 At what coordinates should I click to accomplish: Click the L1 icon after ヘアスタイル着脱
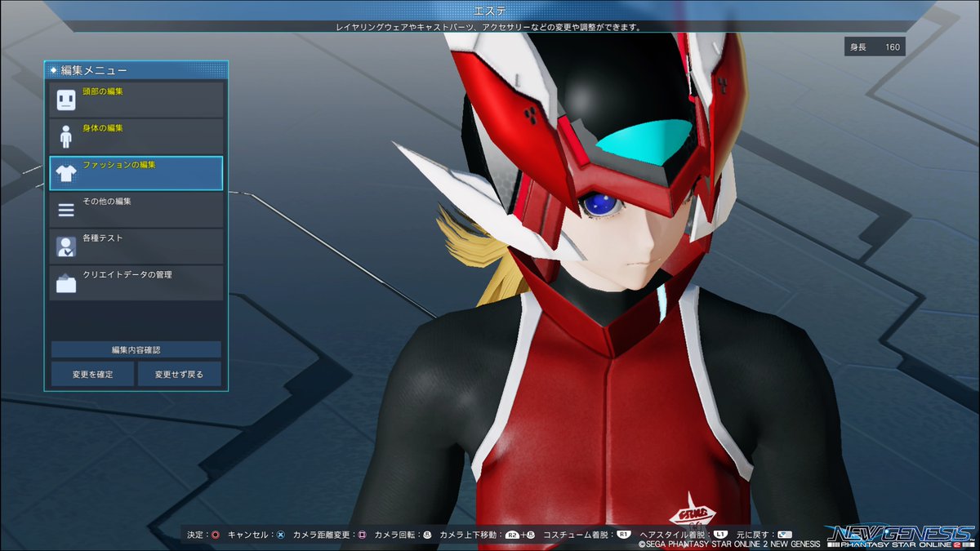point(720,535)
